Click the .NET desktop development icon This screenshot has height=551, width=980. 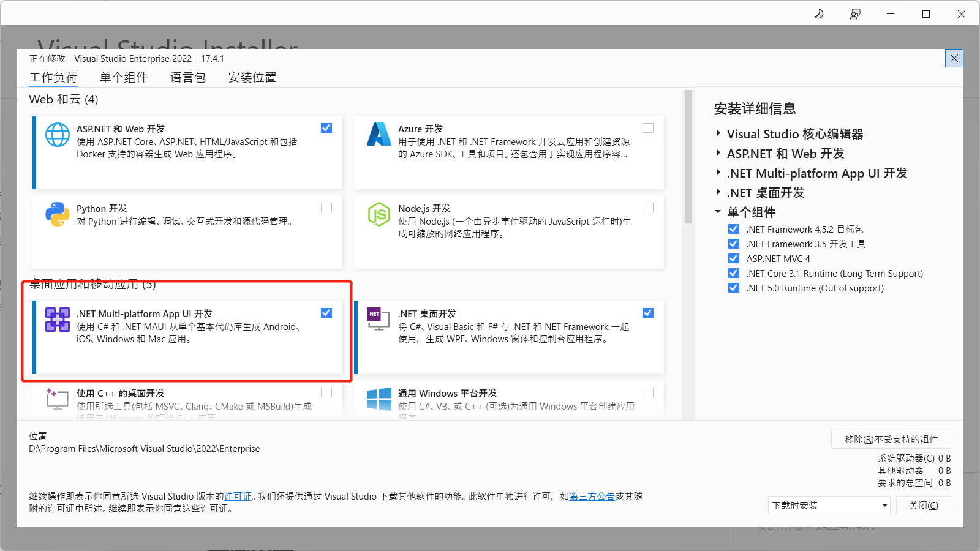(379, 319)
